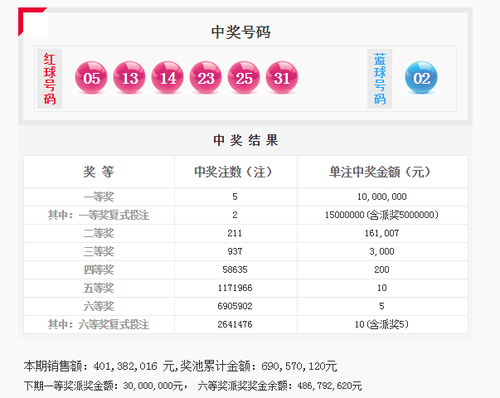Select the 五等奖 row label
Image resolution: width=500 pixels, height=398 pixels.
coord(99,288)
